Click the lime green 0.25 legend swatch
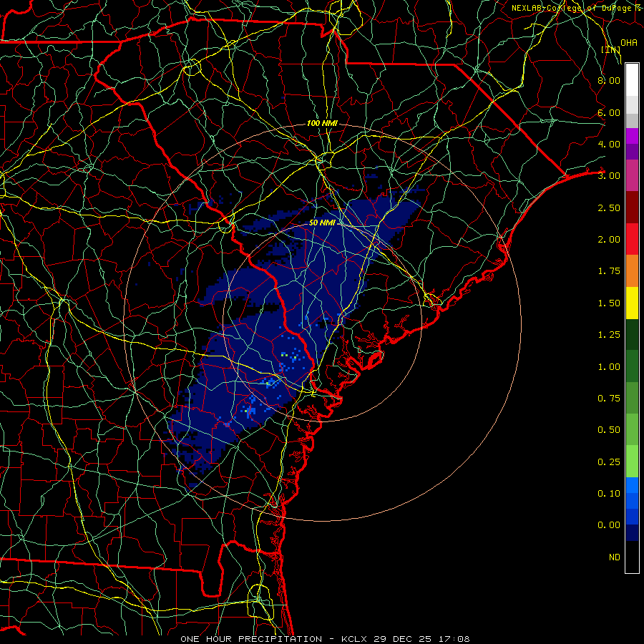The height and width of the screenshot is (644, 644). coord(632,462)
